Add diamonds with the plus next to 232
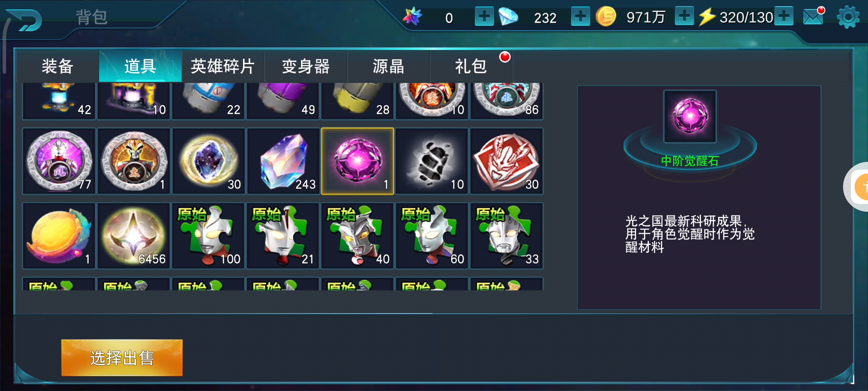 580,16
